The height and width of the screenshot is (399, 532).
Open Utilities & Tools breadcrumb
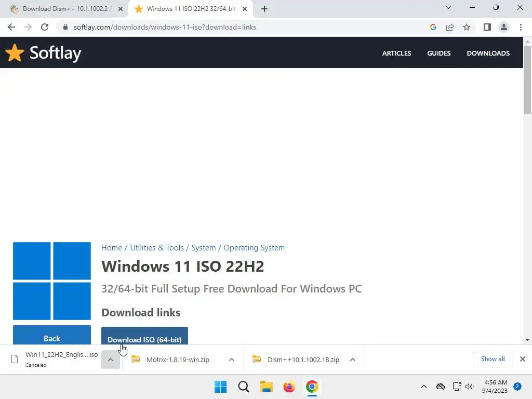157,248
